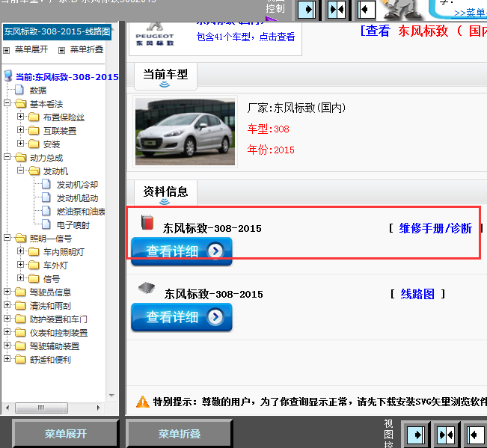Click the 发动机冷却 page icon
Image resolution: width=487 pixels, height=448 pixels.
46,184
